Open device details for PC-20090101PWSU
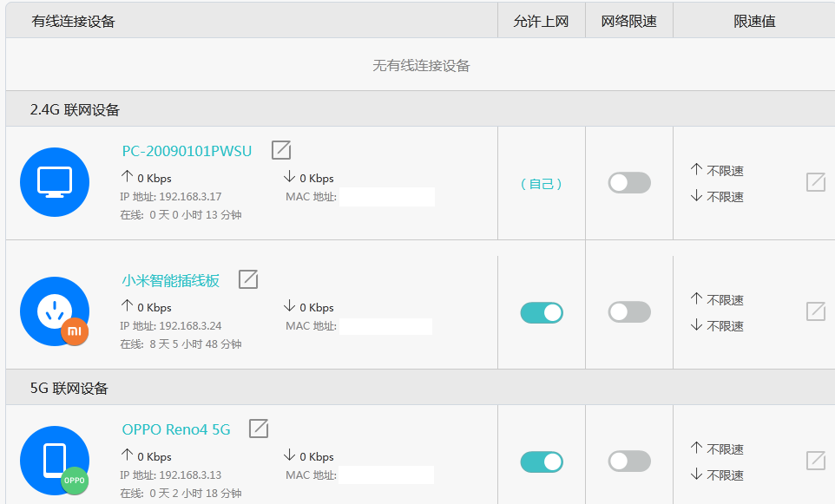Screen dimensions: 835x504 [186, 150]
